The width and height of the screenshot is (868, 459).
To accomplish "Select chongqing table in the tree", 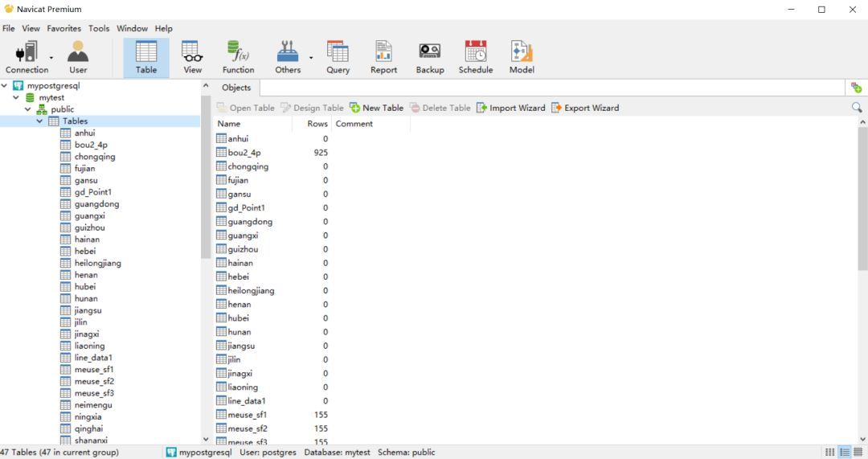I will [95, 157].
